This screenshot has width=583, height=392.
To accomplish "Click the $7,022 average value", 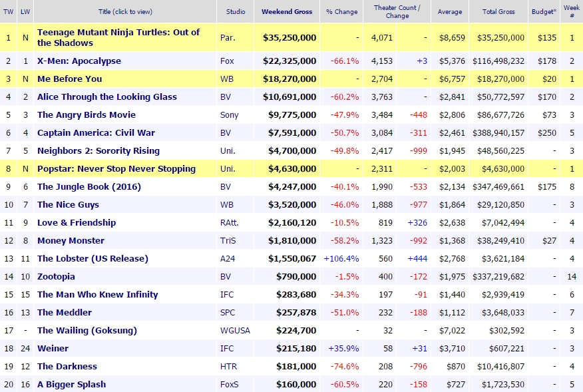I will point(452,331).
